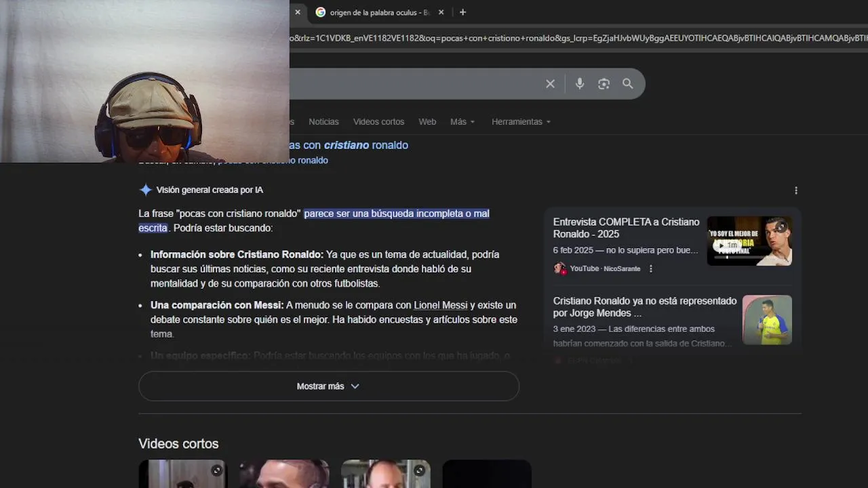Click 'Información sobre Cristiano Ronaldo:' bullet heading

click(x=237, y=255)
